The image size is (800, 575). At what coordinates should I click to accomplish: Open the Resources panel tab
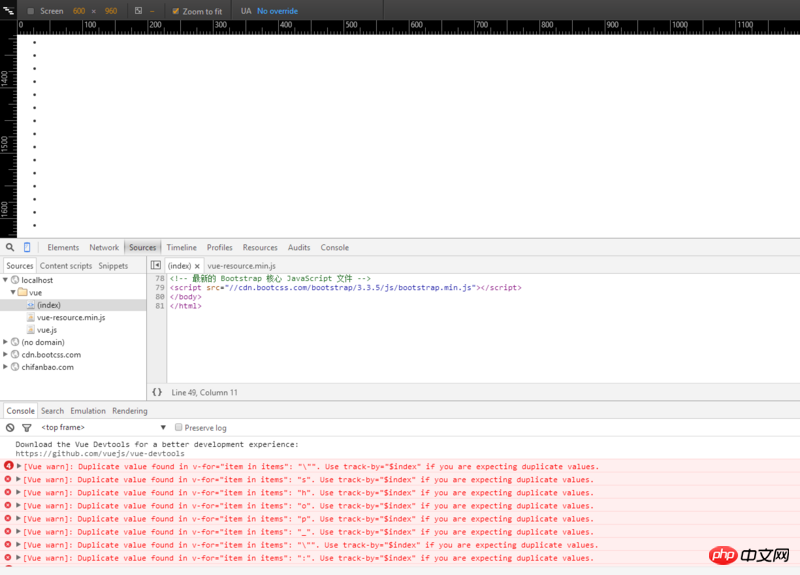[260, 247]
